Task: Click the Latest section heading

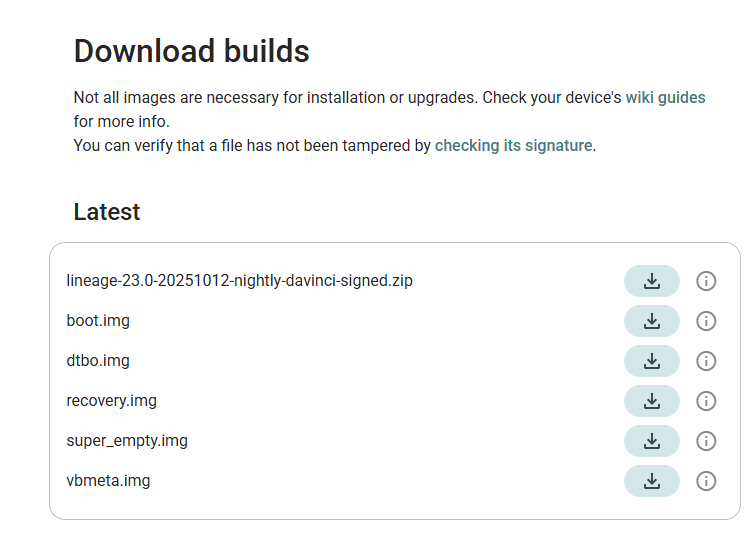Action: pyautogui.click(x=107, y=212)
